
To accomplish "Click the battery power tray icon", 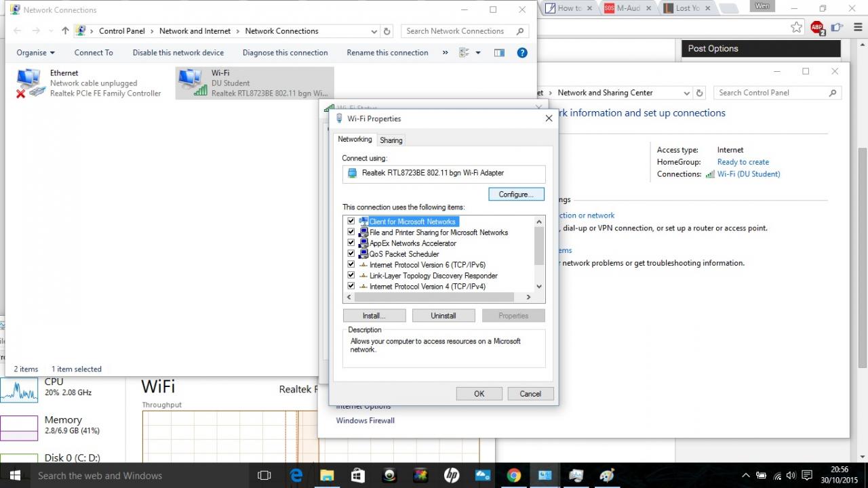I will coord(762,476).
